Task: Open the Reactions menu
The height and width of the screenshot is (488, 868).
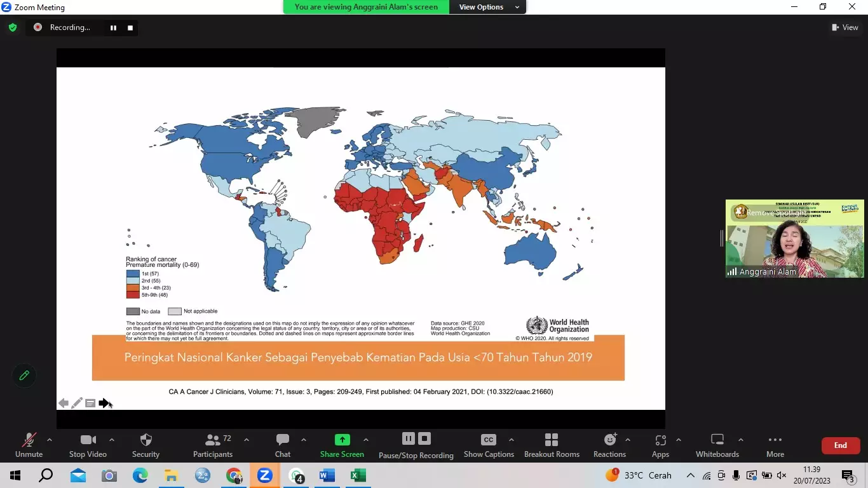Action: (609, 445)
